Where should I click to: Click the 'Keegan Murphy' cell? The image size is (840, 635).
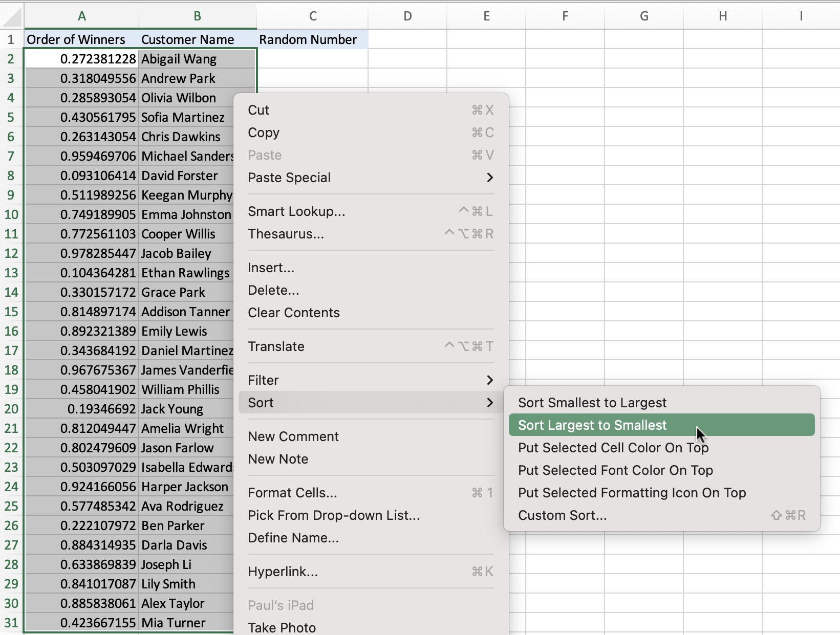[186, 195]
